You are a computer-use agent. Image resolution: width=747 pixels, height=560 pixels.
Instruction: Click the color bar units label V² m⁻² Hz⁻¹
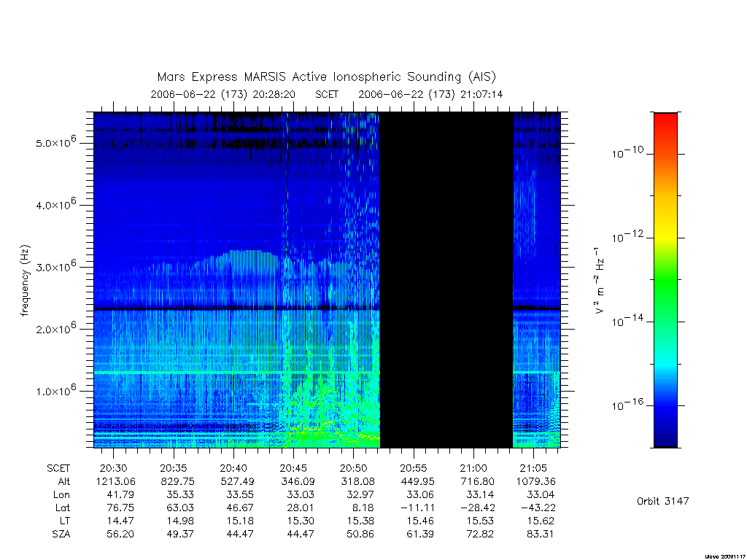click(600, 281)
